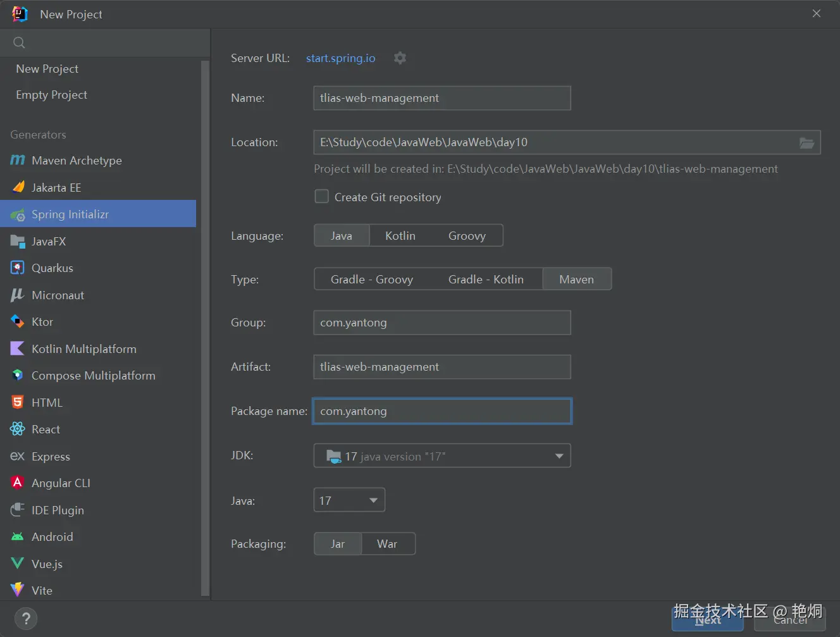Viewport: 840px width, 637px height.
Task: Open Server URL settings gear
Action: [400, 58]
